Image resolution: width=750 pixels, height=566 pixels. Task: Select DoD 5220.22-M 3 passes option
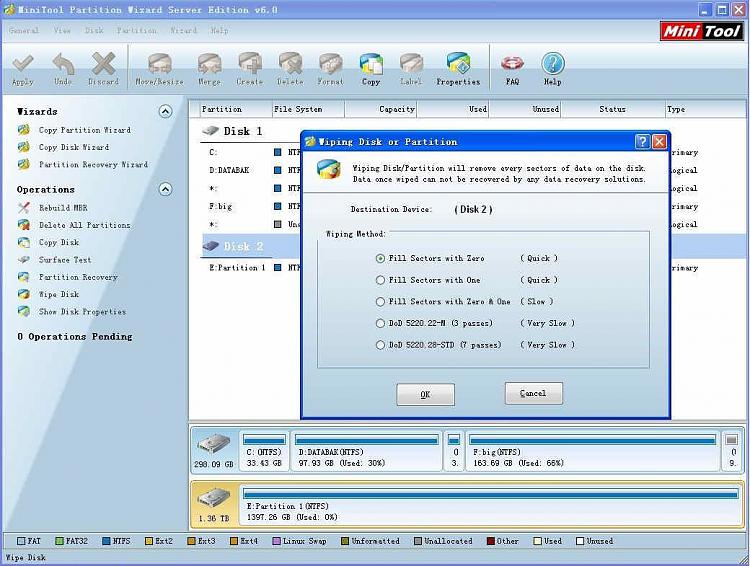tap(380, 323)
